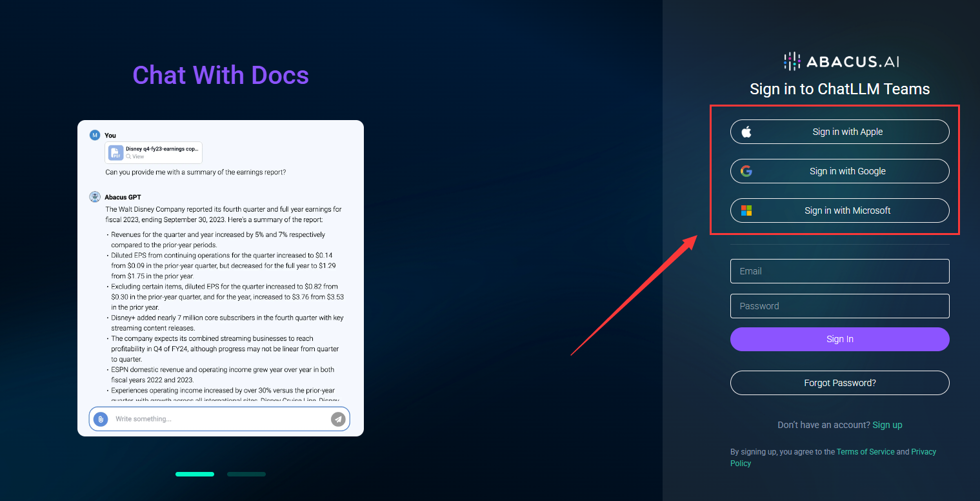Click the chat preview screenshot
The image size is (980, 501).
[x=221, y=278]
